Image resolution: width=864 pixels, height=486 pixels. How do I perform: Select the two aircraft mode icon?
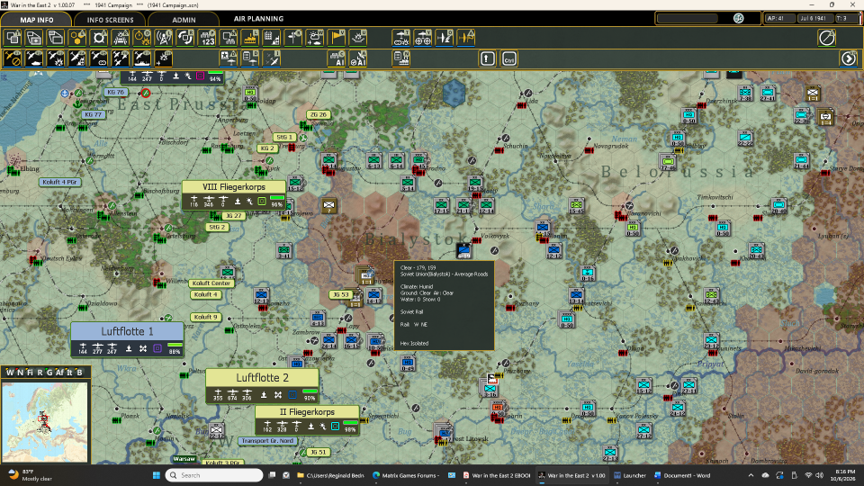(120, 58)
